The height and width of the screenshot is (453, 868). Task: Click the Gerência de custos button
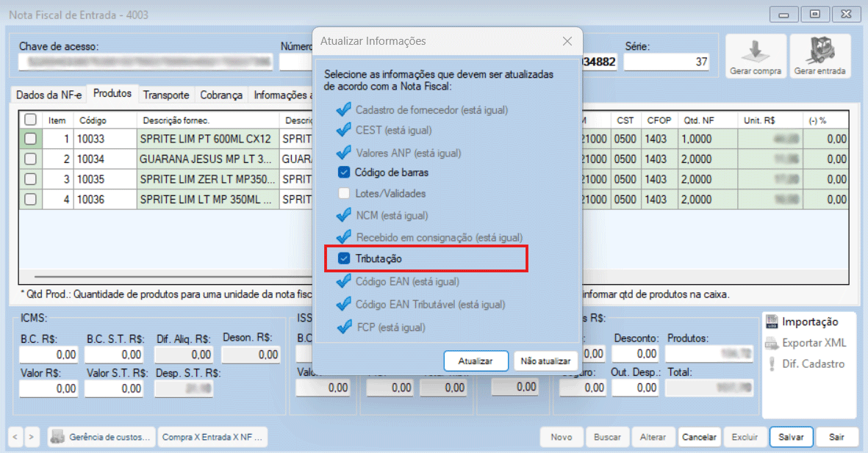coord(101,437)
